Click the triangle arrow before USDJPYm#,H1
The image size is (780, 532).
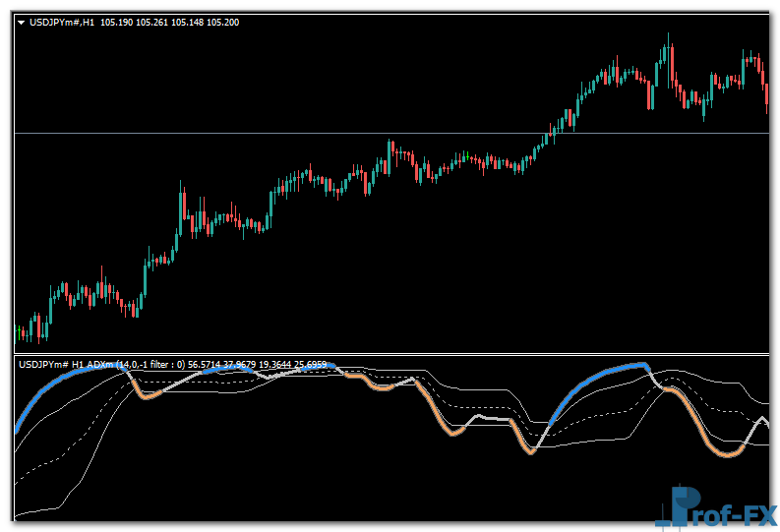pos(22,22)
